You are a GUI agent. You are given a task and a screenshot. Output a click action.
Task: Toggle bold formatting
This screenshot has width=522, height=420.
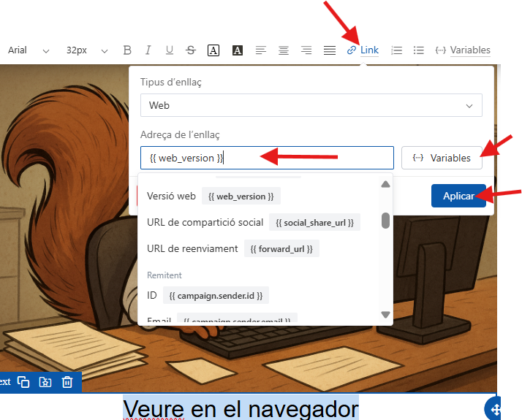(x=126, y=50)
